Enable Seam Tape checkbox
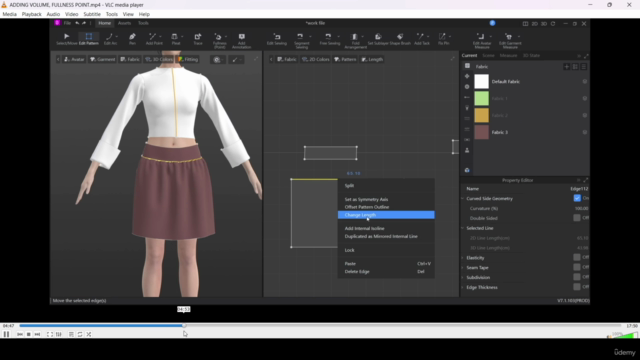Image resolution: width=640 pixels, height=360 pixels. (577, 267)
